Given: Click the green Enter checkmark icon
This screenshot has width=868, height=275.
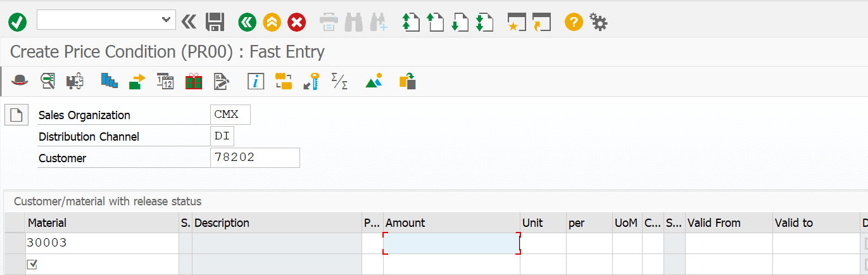Looking at the screenshot, I should click(17, 22).
